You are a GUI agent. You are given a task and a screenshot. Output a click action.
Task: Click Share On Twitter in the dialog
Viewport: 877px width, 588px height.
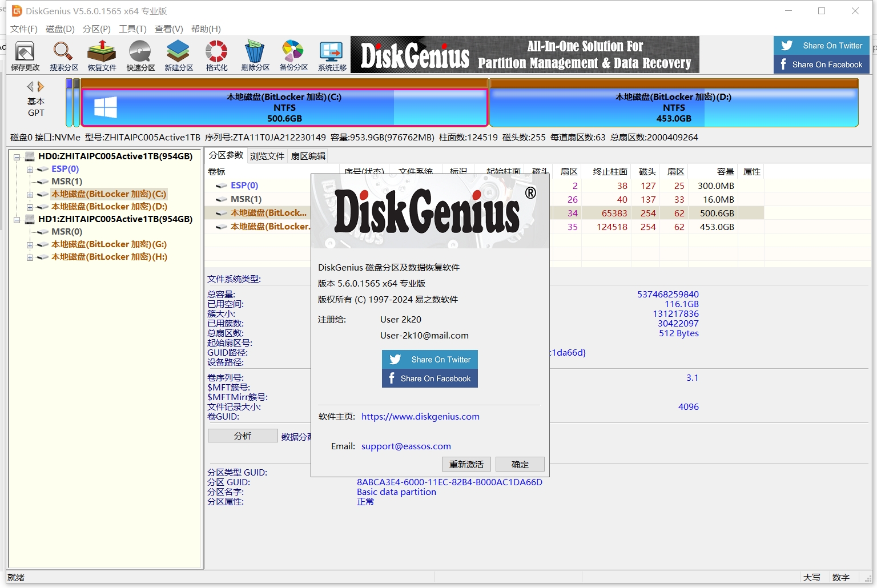click(429, 359)
